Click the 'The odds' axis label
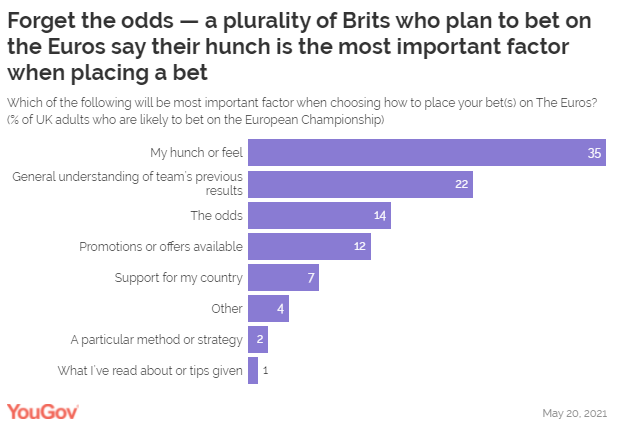 [216, 215]
